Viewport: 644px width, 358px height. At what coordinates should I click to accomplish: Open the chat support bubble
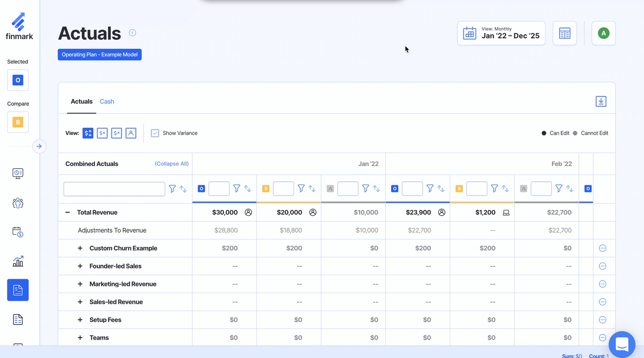pyautogui.click(x=622, y=344)
